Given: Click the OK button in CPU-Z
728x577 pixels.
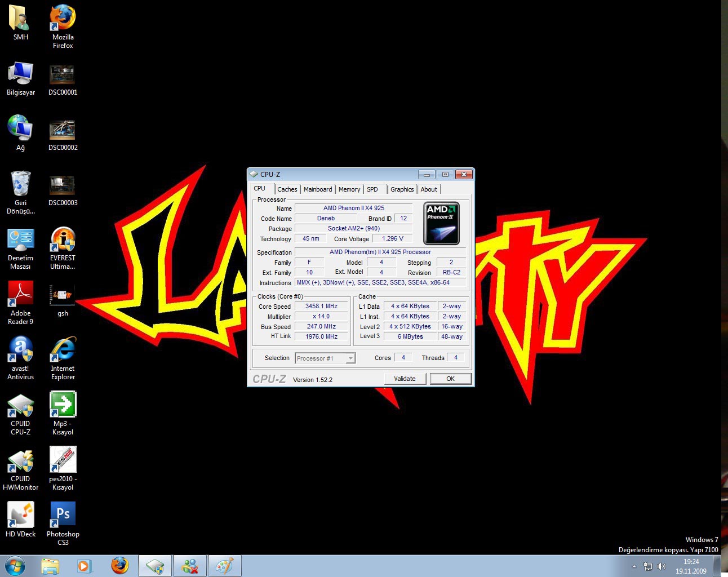Looking at the screenshot, I should (450, 379).
